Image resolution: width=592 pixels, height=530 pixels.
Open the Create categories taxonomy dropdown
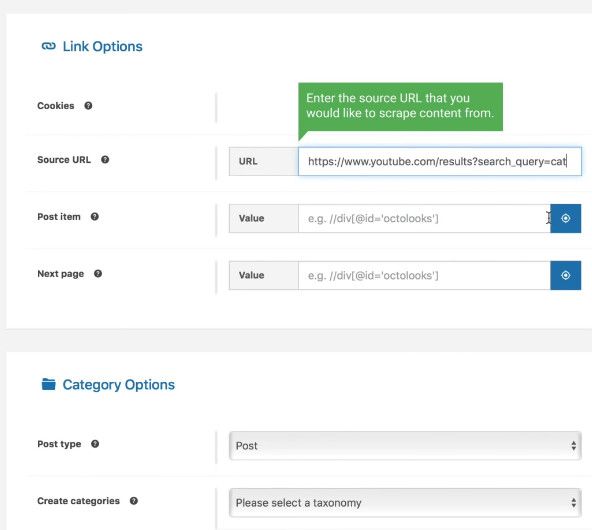(x=405, y=503)
